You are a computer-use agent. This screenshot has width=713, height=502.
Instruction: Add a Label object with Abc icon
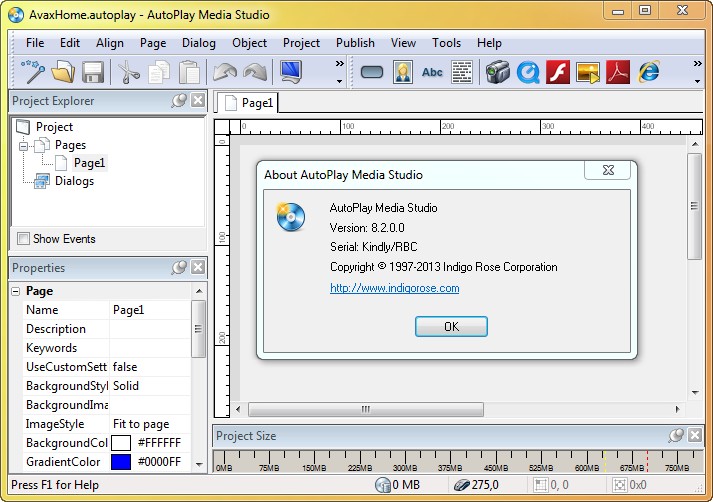point(432,72)
